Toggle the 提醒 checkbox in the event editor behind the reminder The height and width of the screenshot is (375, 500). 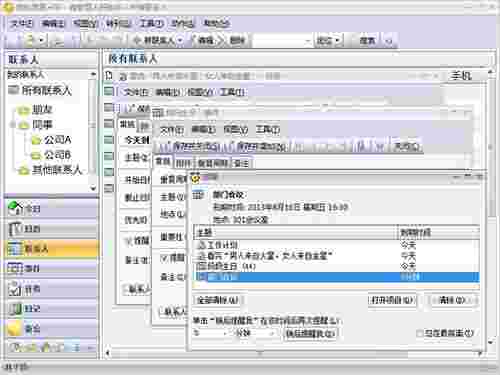pos(165,258)
